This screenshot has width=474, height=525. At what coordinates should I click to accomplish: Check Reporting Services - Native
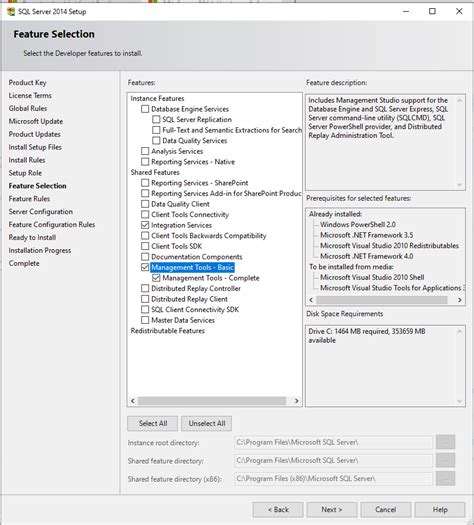click(145, 162)
